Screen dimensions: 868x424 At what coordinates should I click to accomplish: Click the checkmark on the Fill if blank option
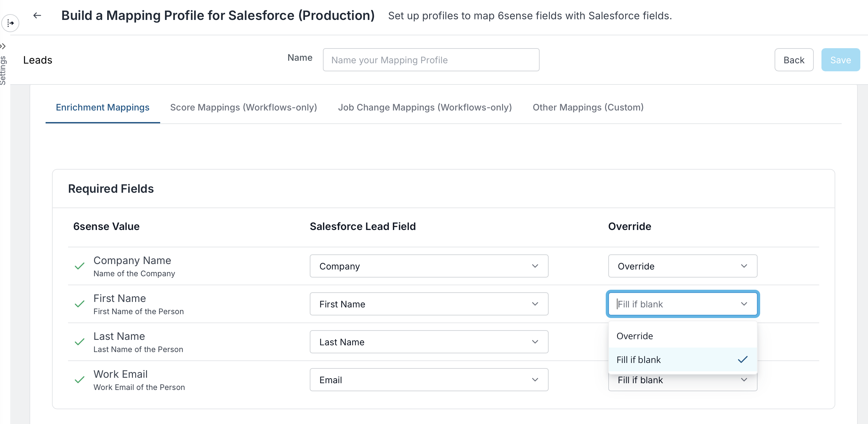[743, 360]
